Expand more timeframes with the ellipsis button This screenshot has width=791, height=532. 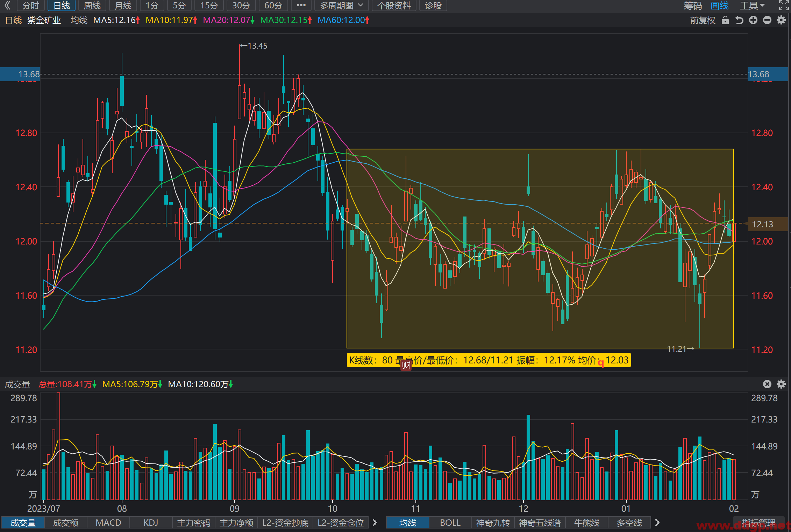tap(301, 6)
